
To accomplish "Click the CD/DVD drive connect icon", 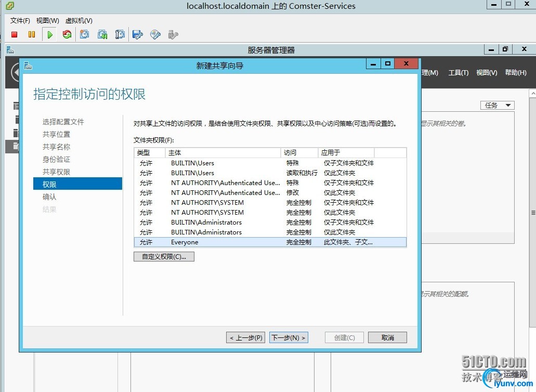I will click(x=155, y=34).
